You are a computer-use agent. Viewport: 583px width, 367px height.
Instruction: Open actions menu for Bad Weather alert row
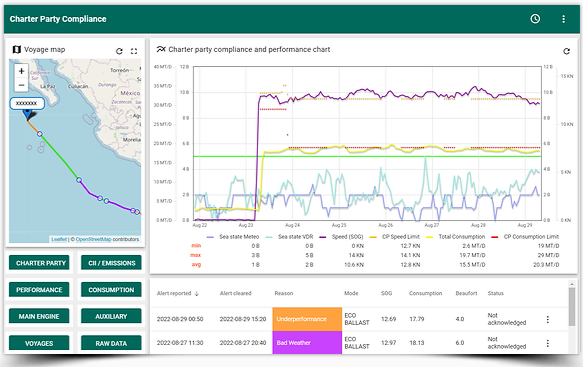coord(547,343)
